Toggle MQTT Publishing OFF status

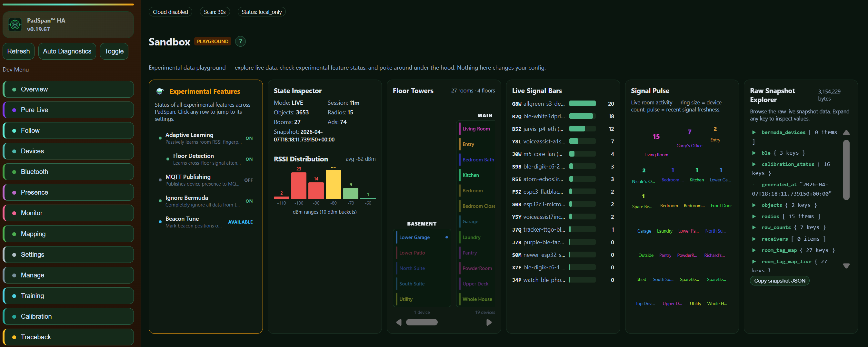[x=248, y=180]
